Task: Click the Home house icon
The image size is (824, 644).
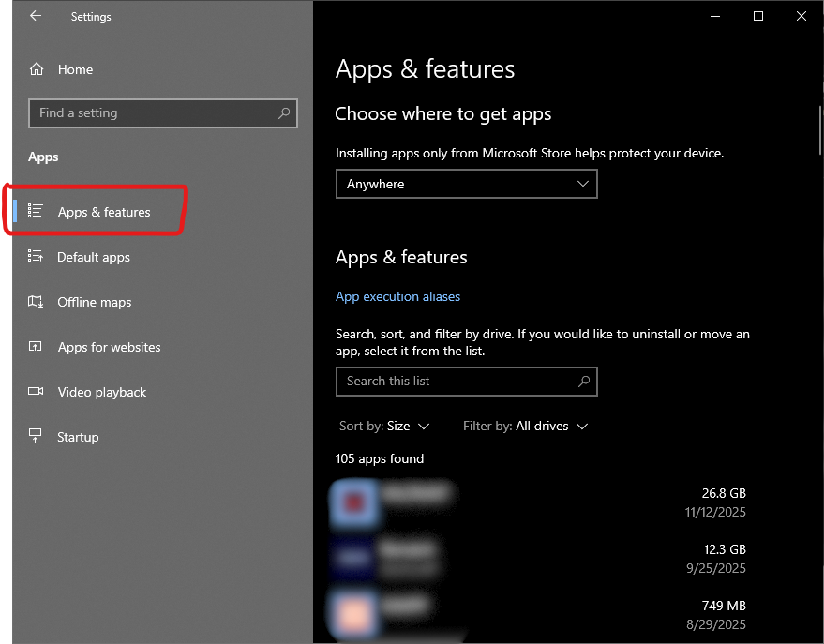Action: coord(37,69)
